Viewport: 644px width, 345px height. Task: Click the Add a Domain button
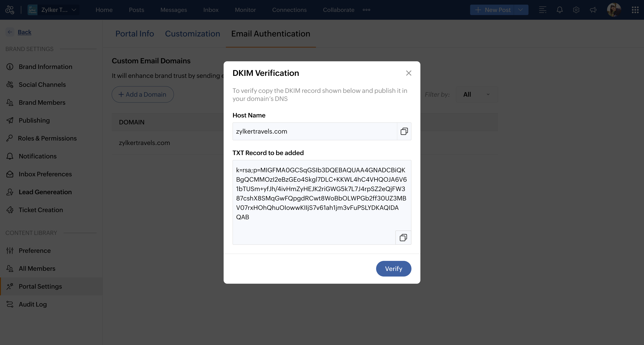tap(142, 94)
